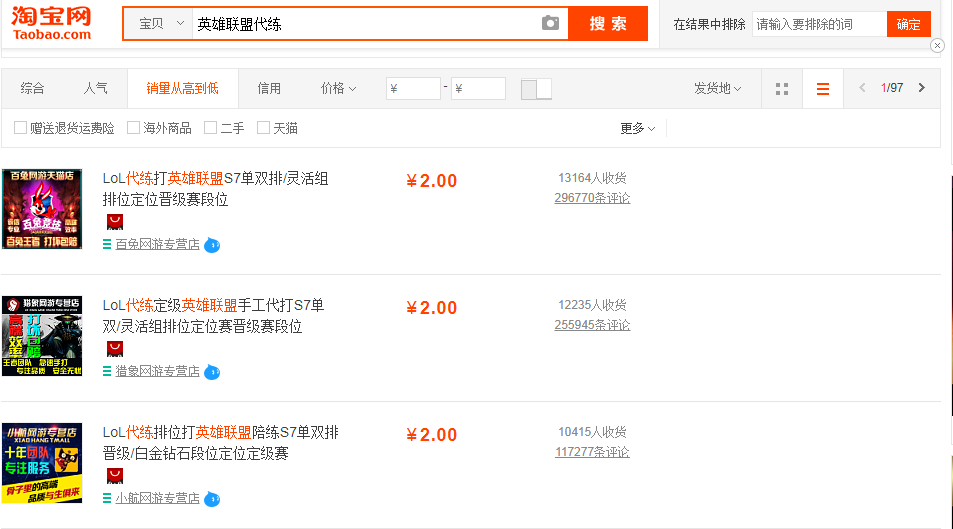This screenshot has width=953, height=529.
Task: Select 销量从高到低 sort tab
Action: click(182, 89)
